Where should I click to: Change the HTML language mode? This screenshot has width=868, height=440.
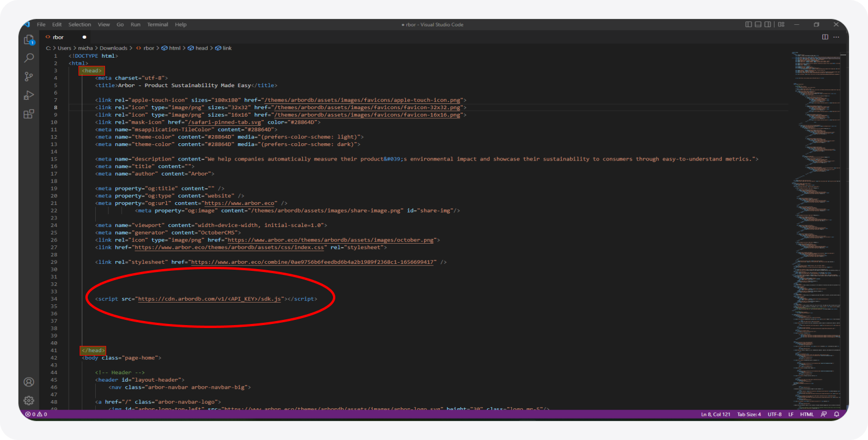pos(807,414)
